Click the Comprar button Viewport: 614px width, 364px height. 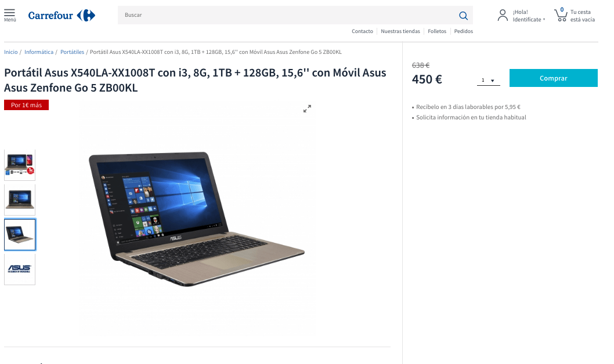click(553, 78)
